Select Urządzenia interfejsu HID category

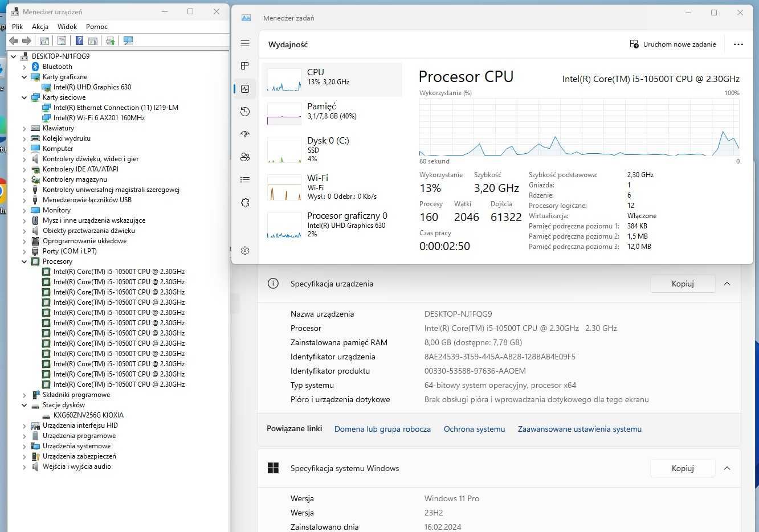coord(80,425)
